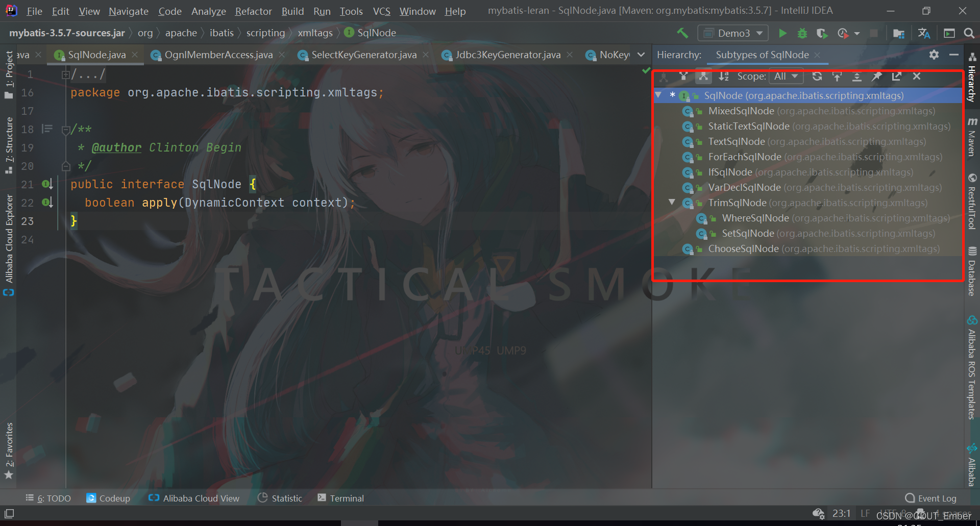Collapse the TrimSqlNode tree node
This screenshot has width=980, height=526.
click(672, 203)
